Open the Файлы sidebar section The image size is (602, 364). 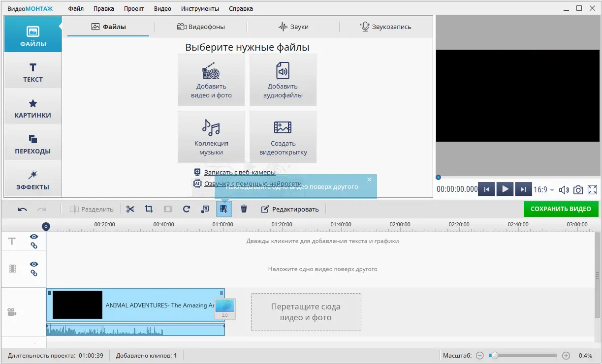(x=33, y=34)
